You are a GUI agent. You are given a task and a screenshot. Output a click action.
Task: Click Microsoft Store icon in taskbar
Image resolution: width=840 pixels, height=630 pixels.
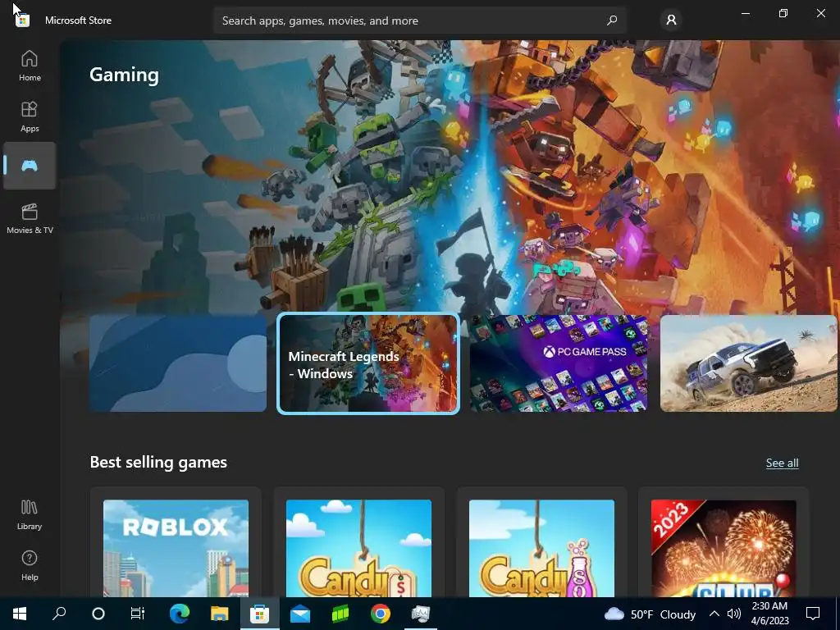[259, 614]
